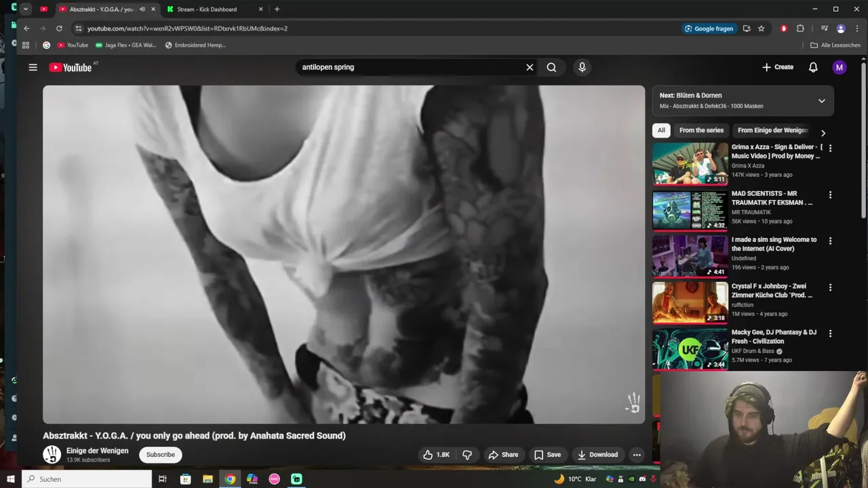Open the YouTube guide hamburger menu
Image resolution: width=868 pixels, height=488 pixels.
(33, 67)
